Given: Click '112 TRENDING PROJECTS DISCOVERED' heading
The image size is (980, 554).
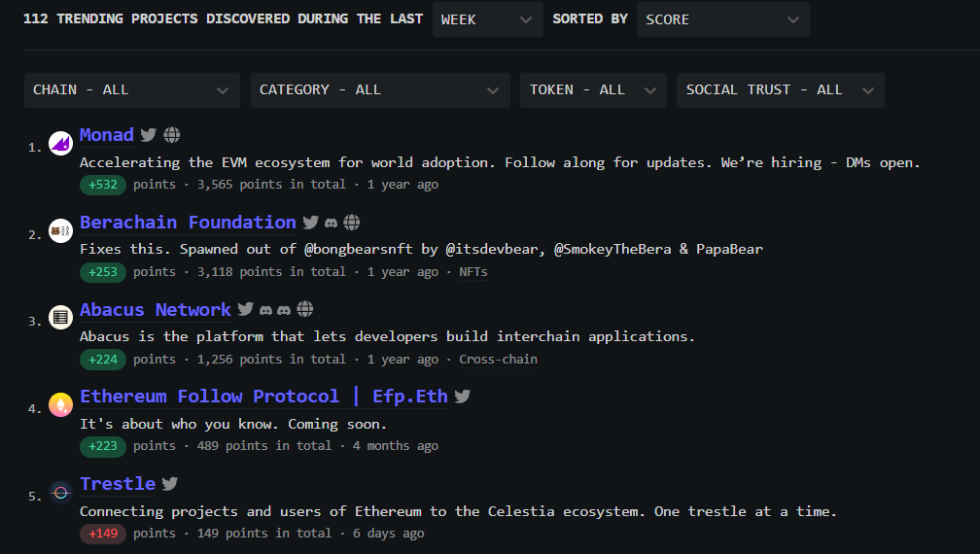Looking at the screenshot, I should [x=224, y=18].
